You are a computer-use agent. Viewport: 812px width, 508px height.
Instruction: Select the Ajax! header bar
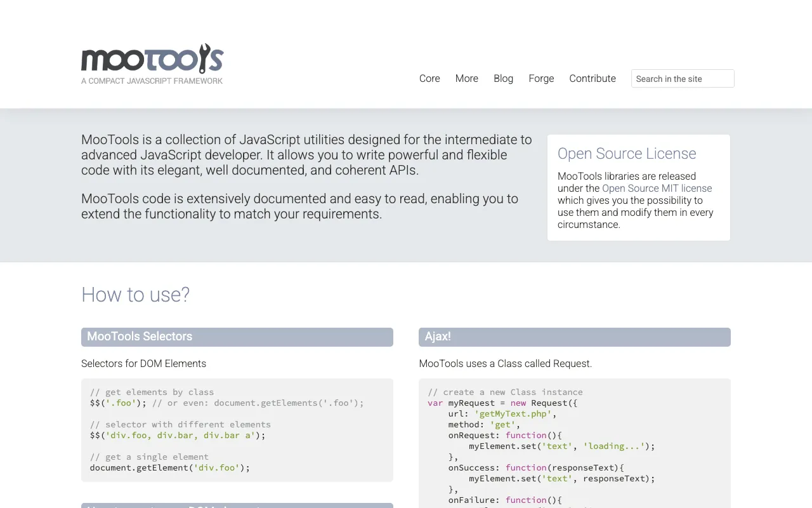(575, 337)
